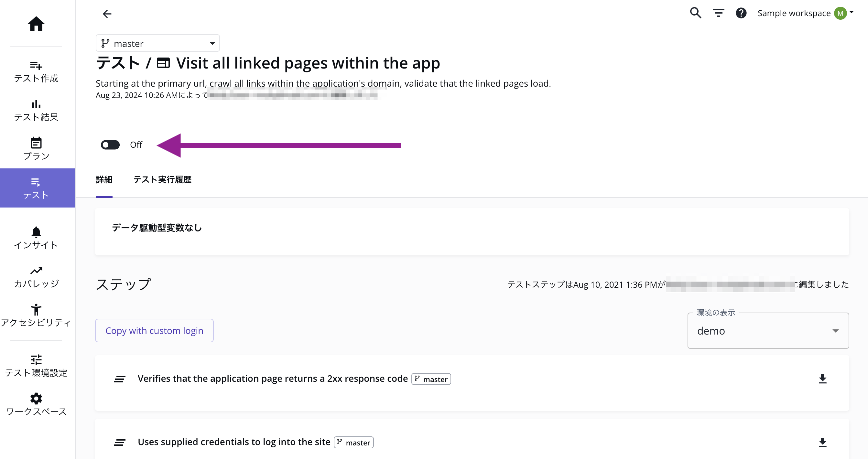The height and width of the screenshot is (459, 868).
Task: Click the テスト breadcrumb link in title
Action: pyautogui.click(x=118, y=63)
